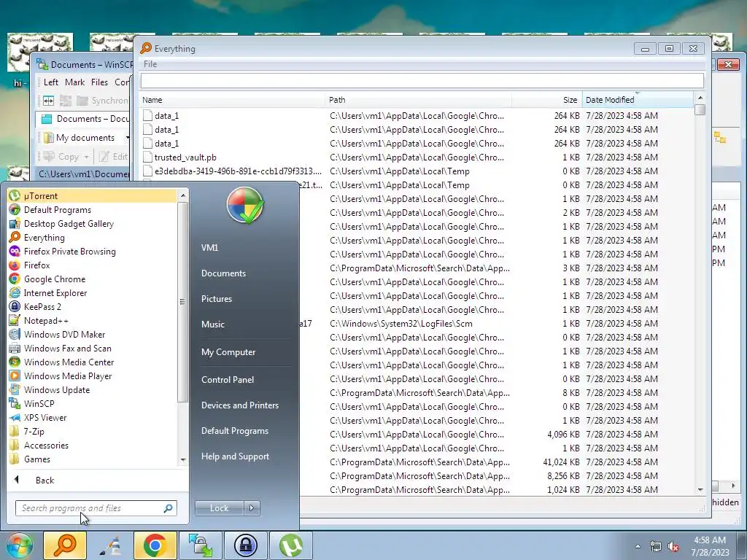Viewport: 747px width, 560px height.
Task: Sort by Date Modified column header
Action: 638,100
